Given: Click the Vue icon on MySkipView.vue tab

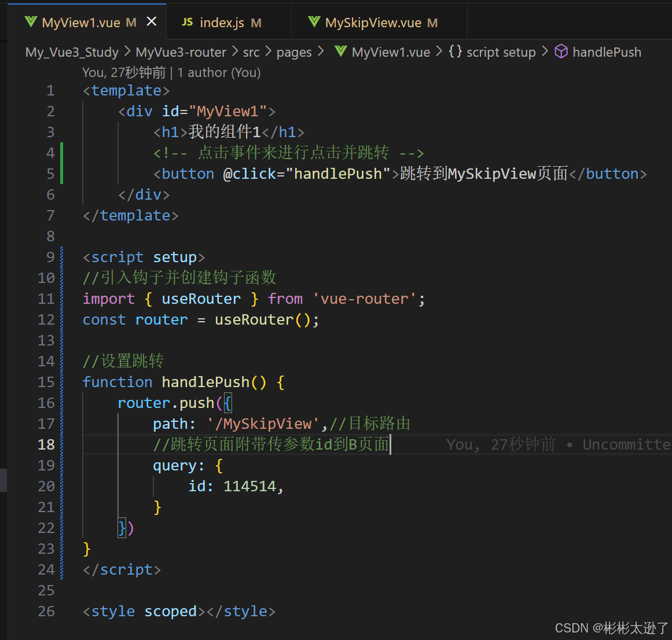Looking at the screenshot, I should pos(314,21).
